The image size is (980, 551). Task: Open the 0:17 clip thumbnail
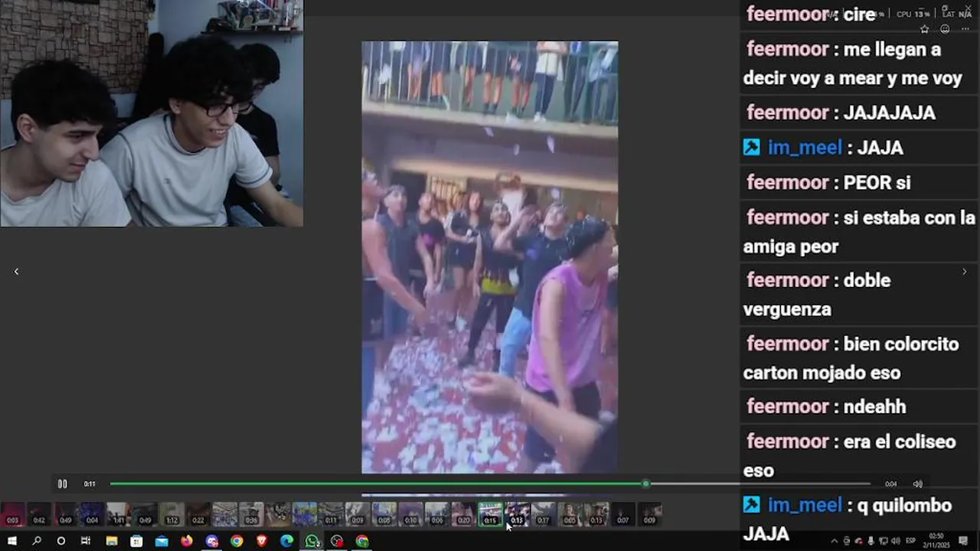(x=543, y=514)
